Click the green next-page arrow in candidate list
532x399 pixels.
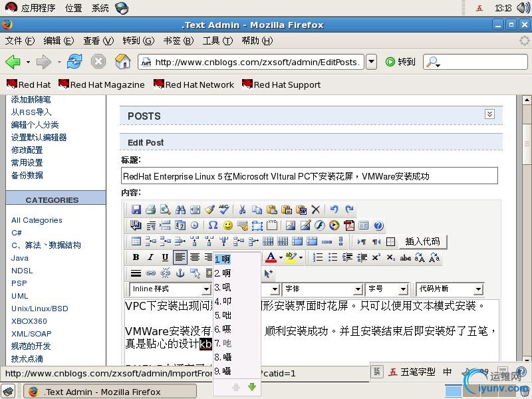(x=252, y=387)
